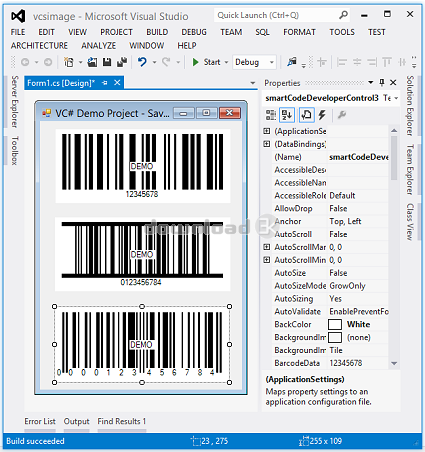The width and height of the screenshot is (425, 452).
Task: Expand the AutoScrollMargin property node
Action: 267,247
